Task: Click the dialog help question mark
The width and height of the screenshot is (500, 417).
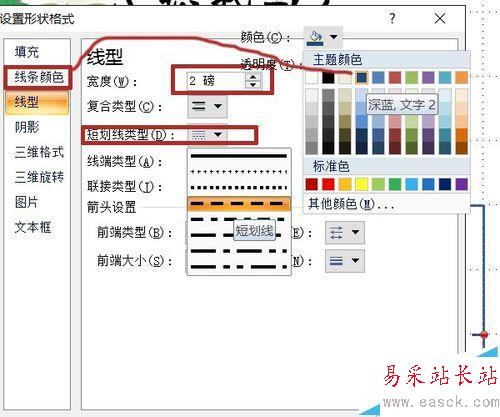Action: coord(393,18)
